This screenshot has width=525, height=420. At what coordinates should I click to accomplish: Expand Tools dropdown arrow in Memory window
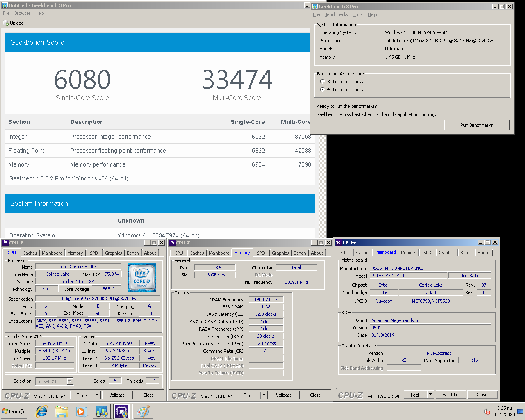click(x=264, y=395)
